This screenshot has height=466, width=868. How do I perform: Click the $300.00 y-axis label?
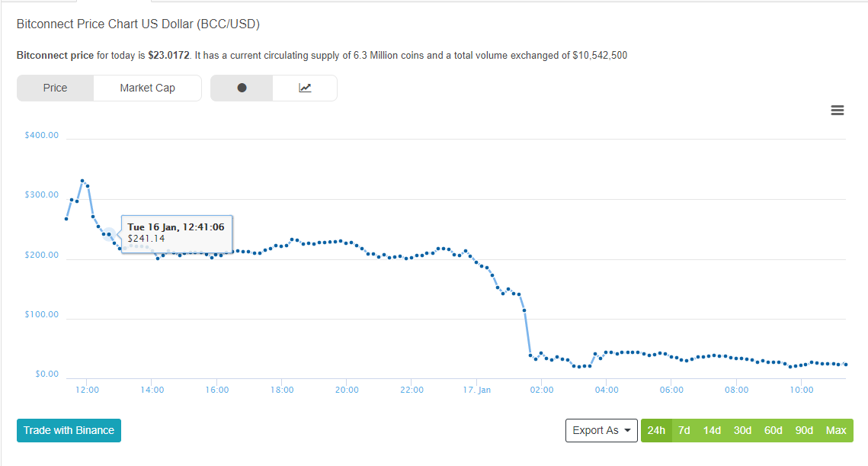tap(41, 195)
